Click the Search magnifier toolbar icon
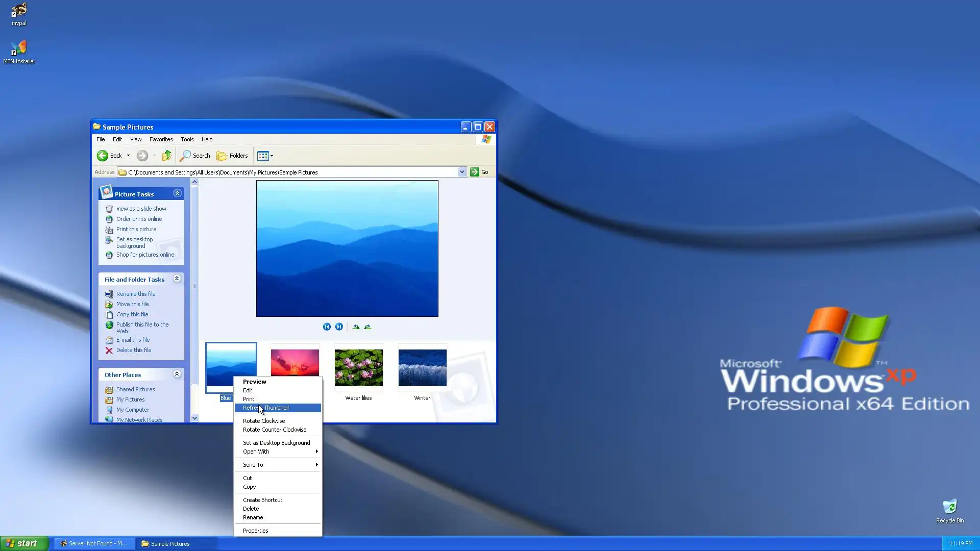 tap(186, 156)
